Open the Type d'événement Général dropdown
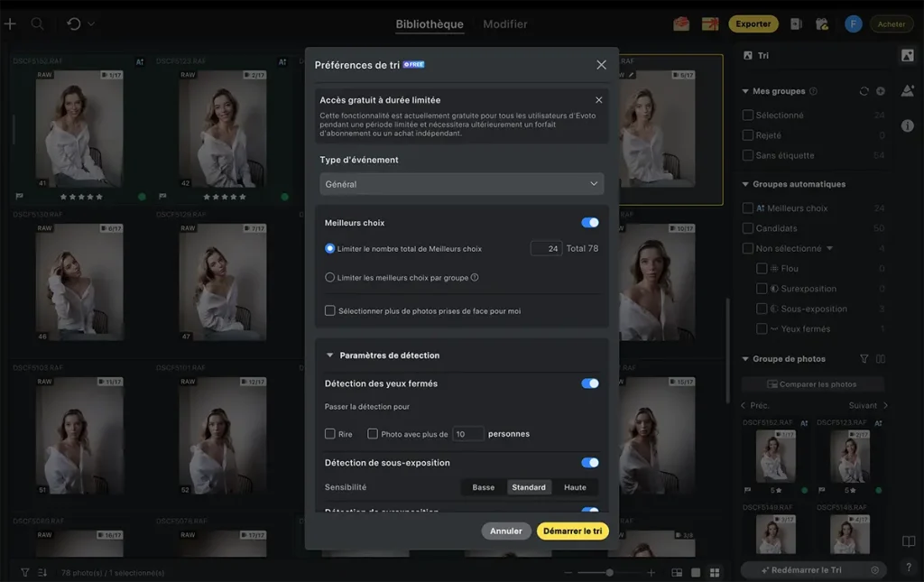 tap(461, 184)
